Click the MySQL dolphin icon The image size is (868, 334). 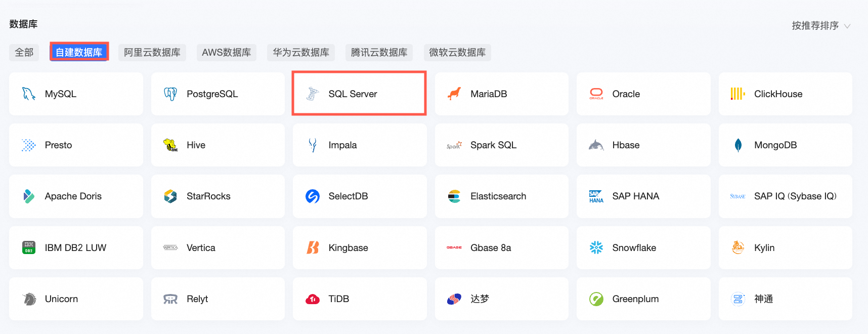click(x=29, y=94)
